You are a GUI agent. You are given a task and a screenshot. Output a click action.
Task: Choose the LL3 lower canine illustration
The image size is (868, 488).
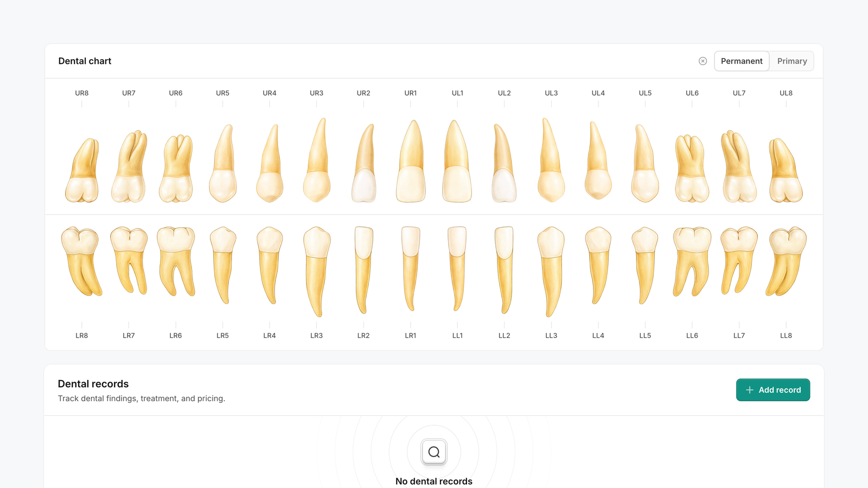pyautogui.click(x=551, y=272)
